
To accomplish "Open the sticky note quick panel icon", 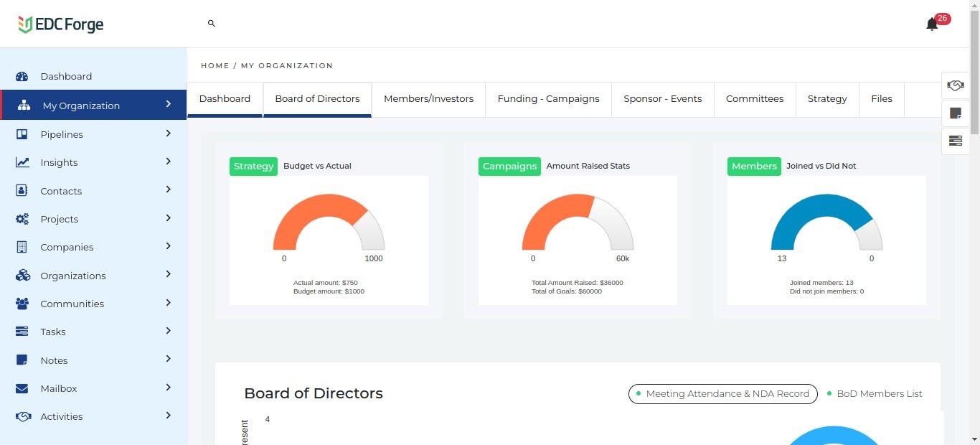I will click(x=955, y=113).
